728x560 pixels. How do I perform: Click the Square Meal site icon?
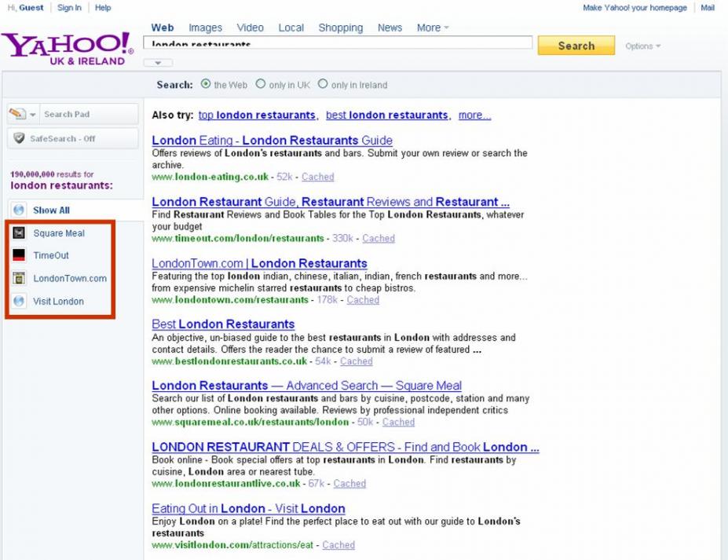[19, 232]
